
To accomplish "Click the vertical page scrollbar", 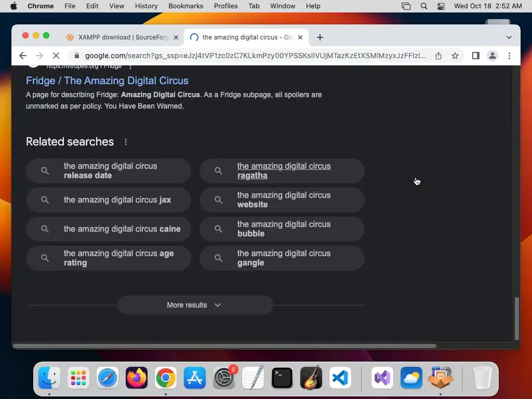I will pos(517,318).
